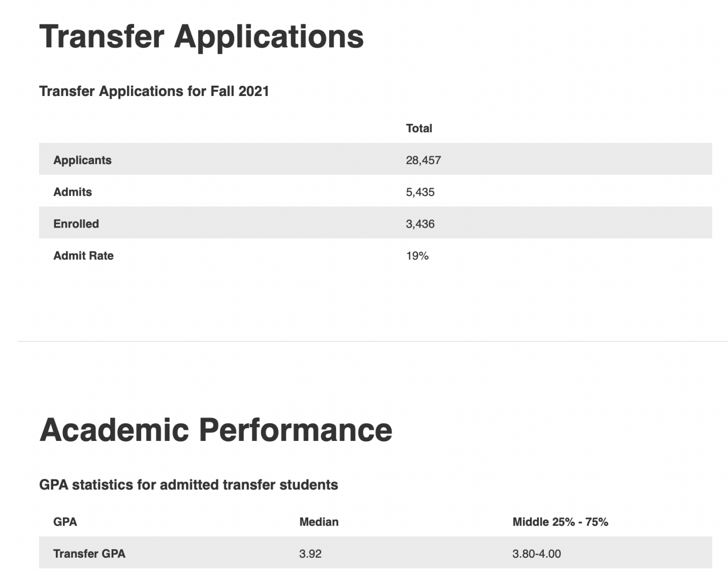Viewport: 728px width, 576px height.
Task: Click the GPA range 3.80-4.00
Action: (537, 554)
